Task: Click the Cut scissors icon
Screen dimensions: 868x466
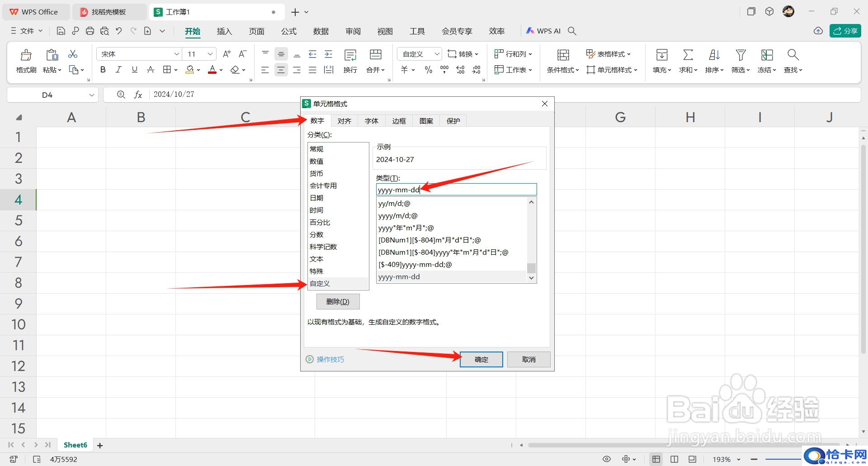Action: pos(73,54)
